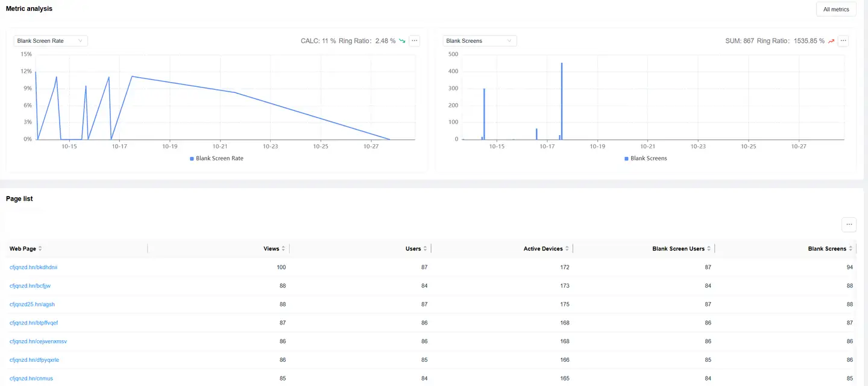Open the cfjqnzd.hn/bkdhdnii page link
The height and width of the screenshot is (386, 868).
(33, 267)
